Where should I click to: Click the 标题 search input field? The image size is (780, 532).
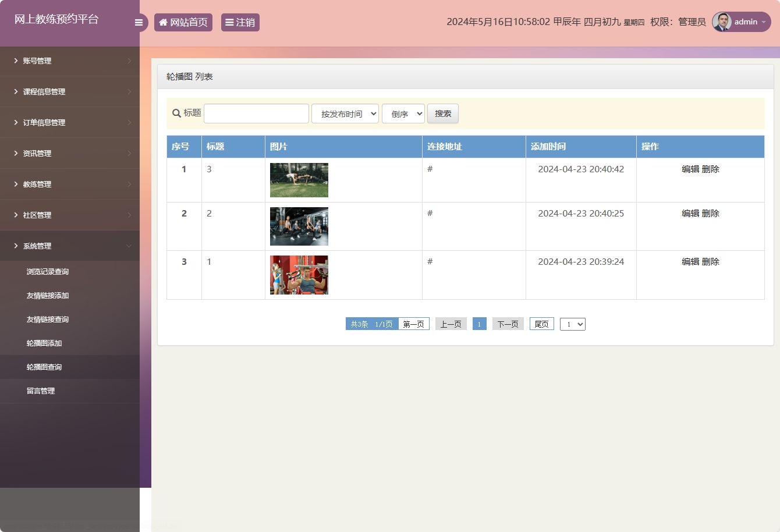click(x=256, y=114)
